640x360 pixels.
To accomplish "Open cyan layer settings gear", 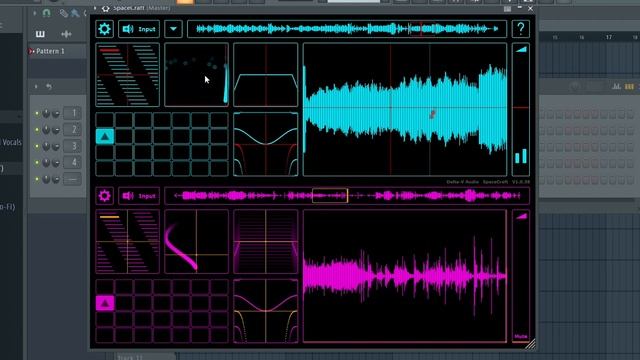I will pyautogui.click(x=104, y=29).
